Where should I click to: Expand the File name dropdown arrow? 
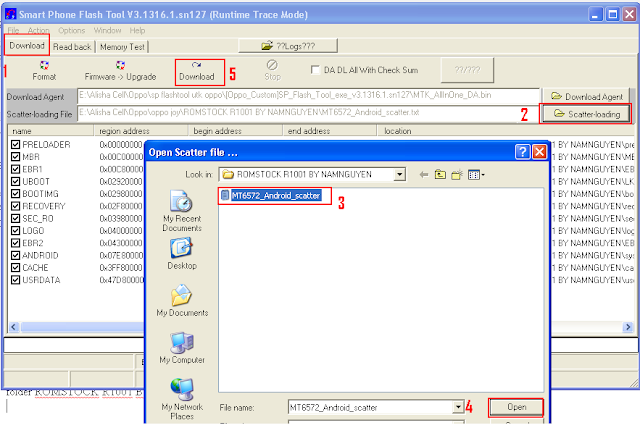coord(458,407)
